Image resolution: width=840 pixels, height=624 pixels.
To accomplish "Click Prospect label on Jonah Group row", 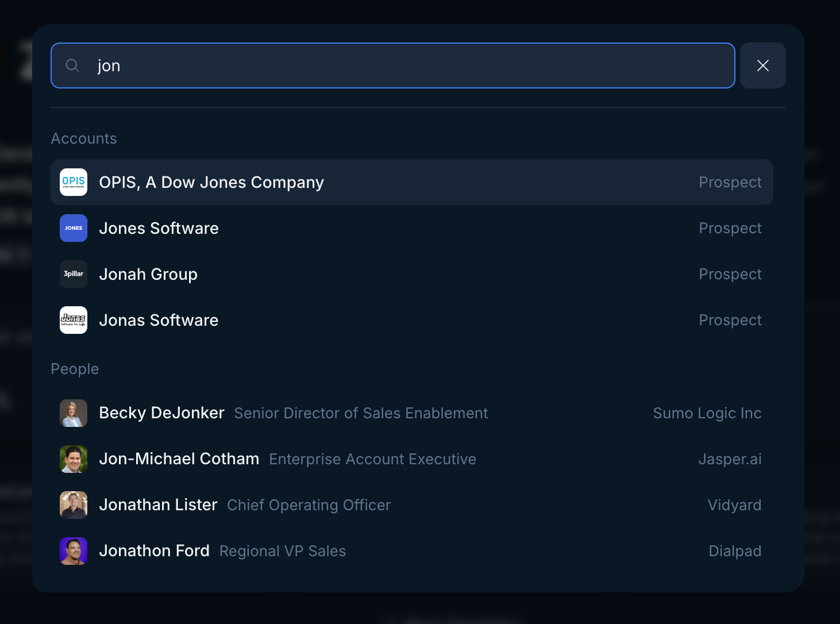I will pos(730,274).
